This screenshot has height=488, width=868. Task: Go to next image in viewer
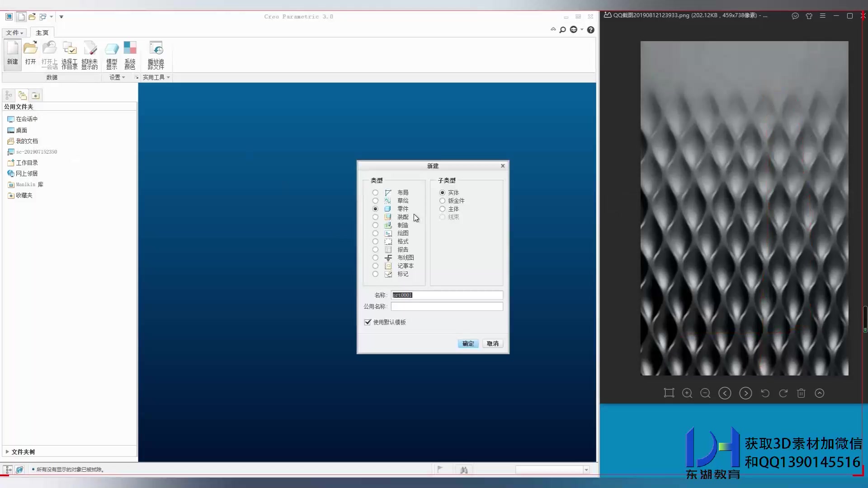(745, 393)
